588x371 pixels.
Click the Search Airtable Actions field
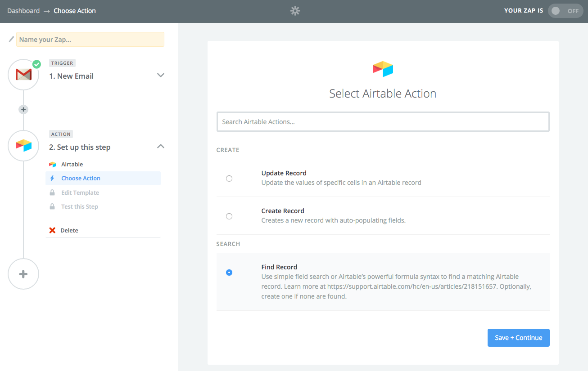coord(383,122)
